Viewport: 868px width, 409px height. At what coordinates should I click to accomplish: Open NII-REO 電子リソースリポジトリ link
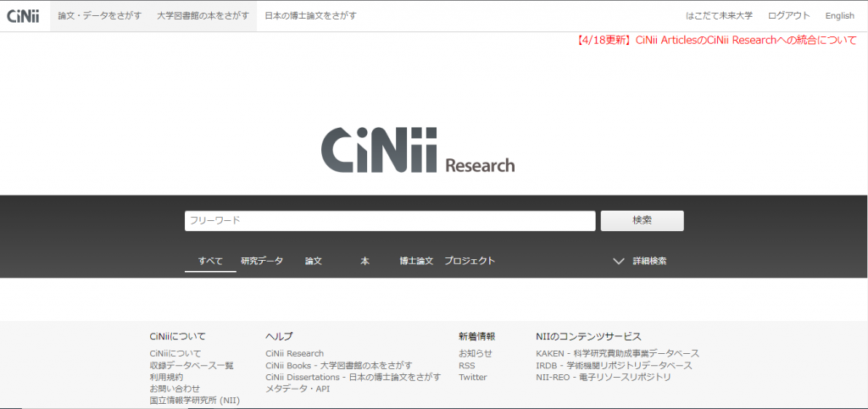604,377
